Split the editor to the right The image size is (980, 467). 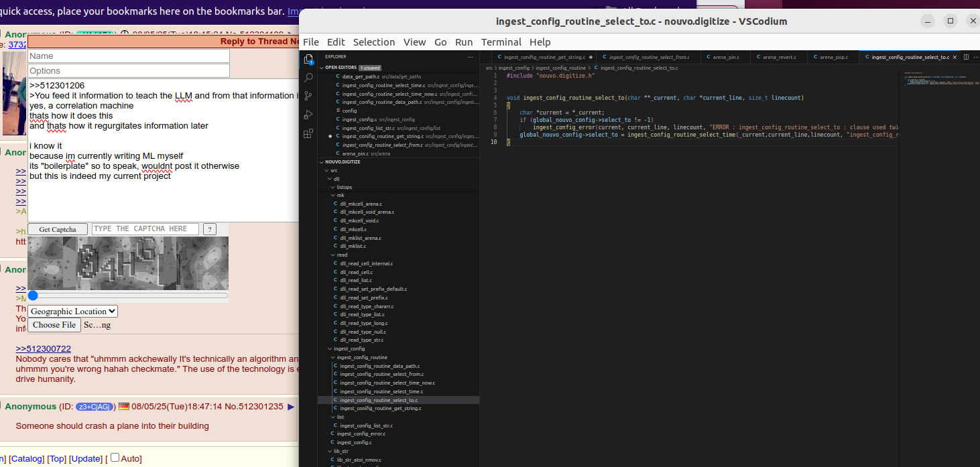965,57
